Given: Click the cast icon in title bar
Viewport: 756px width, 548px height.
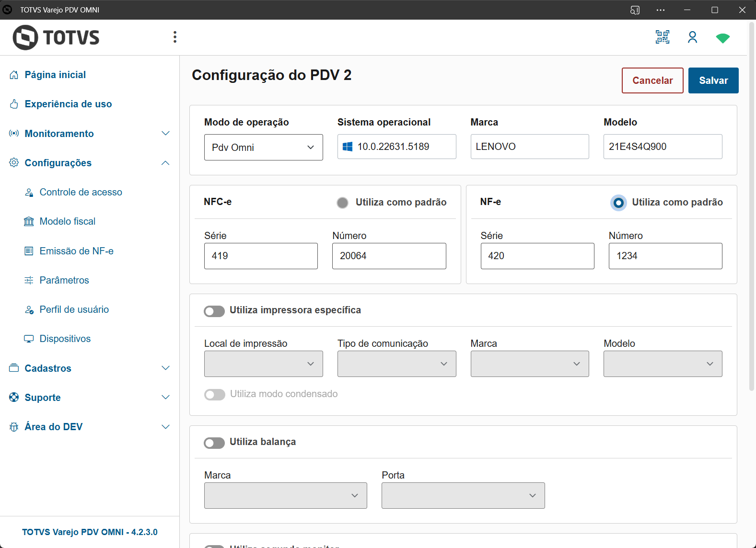Looking at the screenshot, I should [635, 10].
